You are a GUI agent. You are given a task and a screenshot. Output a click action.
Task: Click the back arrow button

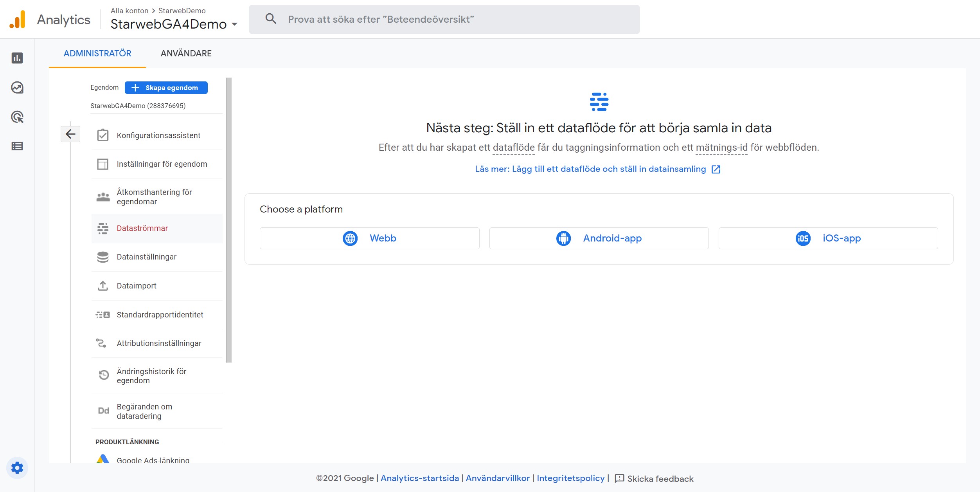[70, 134]
